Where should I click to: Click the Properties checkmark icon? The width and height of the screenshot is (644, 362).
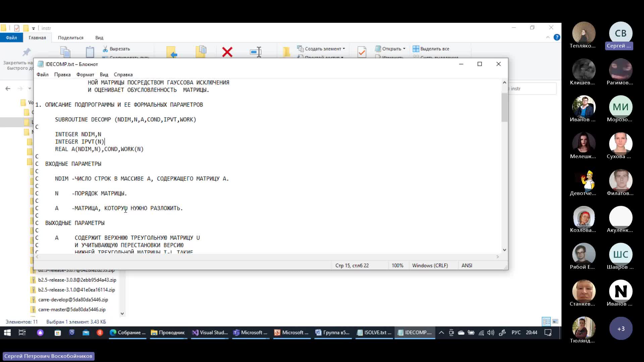pos(362,52)
